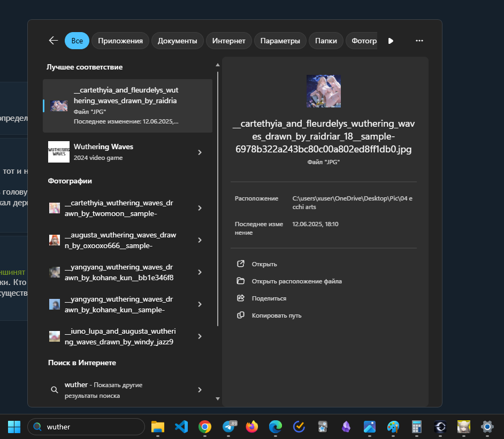Click Открыть to open the file

[264, 264]
